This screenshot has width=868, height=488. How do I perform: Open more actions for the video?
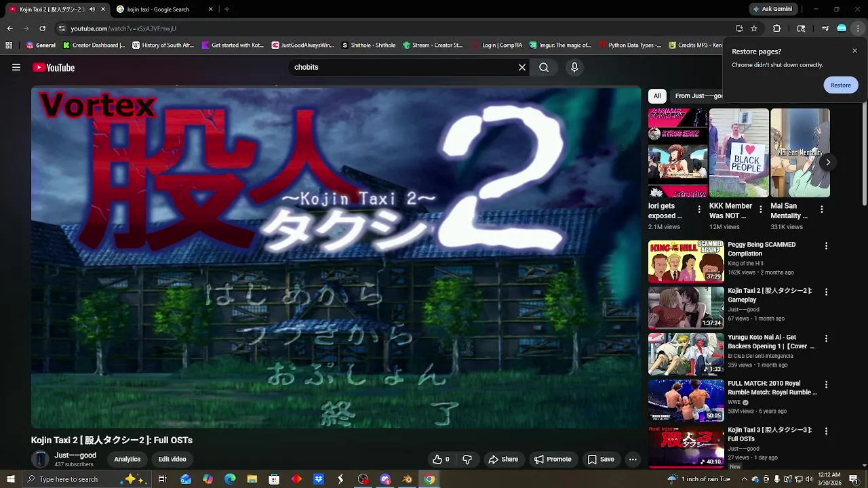click(x=633, y=459)
